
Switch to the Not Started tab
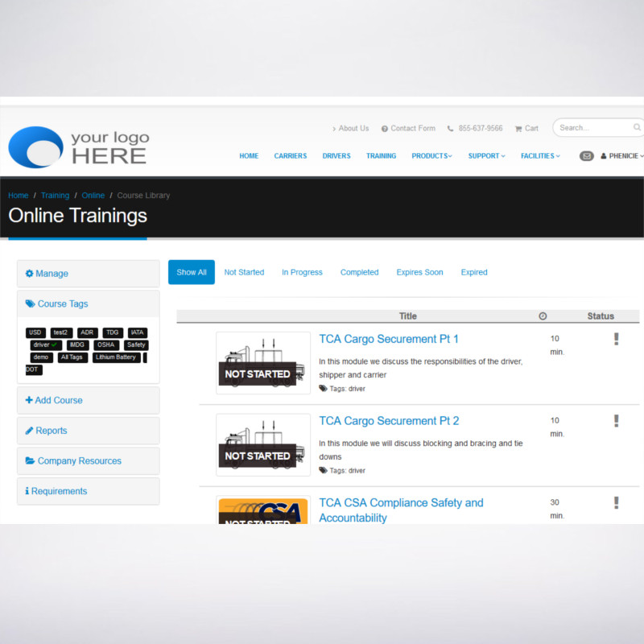pyautogui.click(x=244, y=272)
